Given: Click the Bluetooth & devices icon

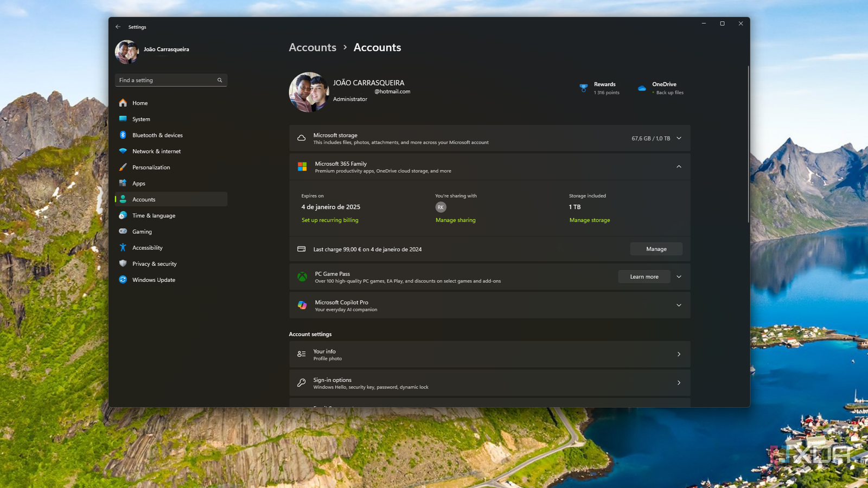Looking at the screenshot, I should (x=123, y=135).
